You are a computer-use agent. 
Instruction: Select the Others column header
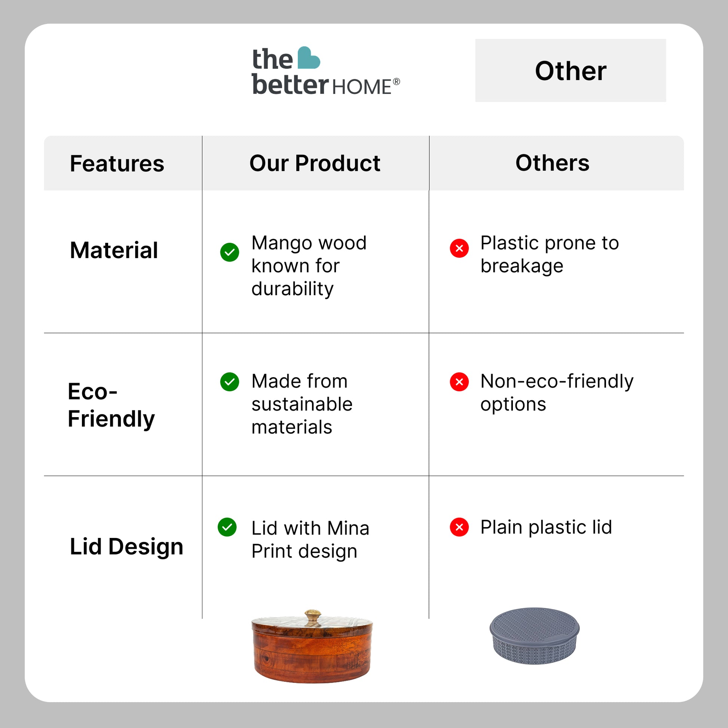552,163
